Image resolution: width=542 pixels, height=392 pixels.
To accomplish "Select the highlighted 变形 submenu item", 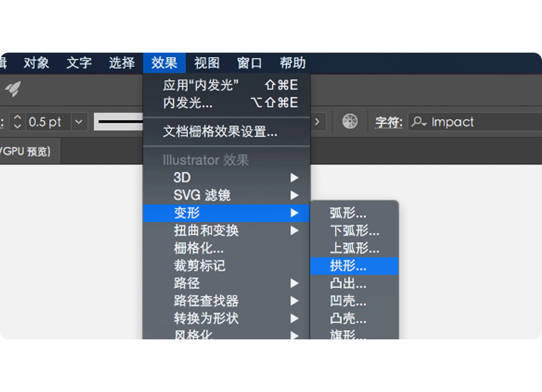I will click(227, 213).
